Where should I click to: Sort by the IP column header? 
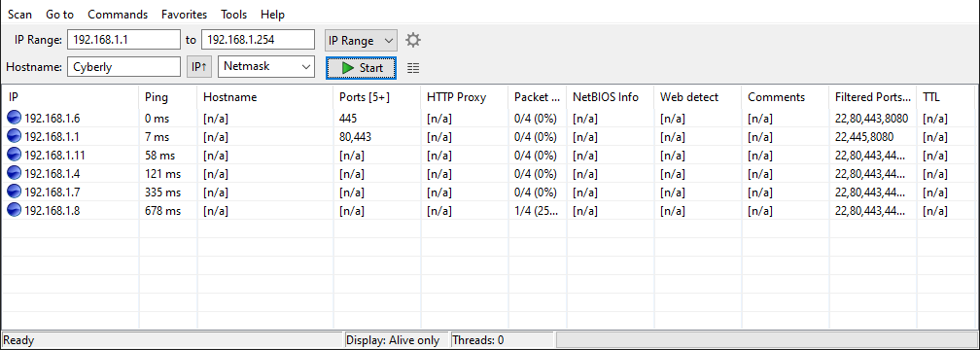coord(69,97)
